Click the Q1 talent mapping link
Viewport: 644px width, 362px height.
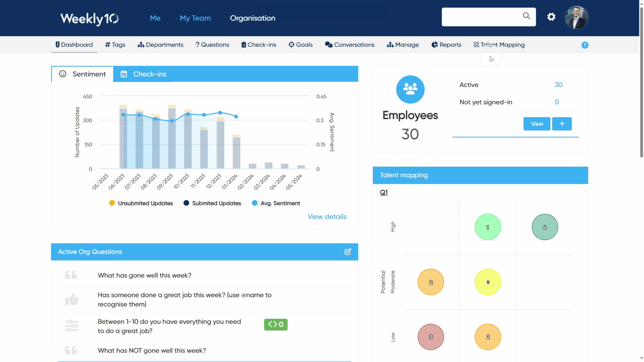click(x=384, y=192)
